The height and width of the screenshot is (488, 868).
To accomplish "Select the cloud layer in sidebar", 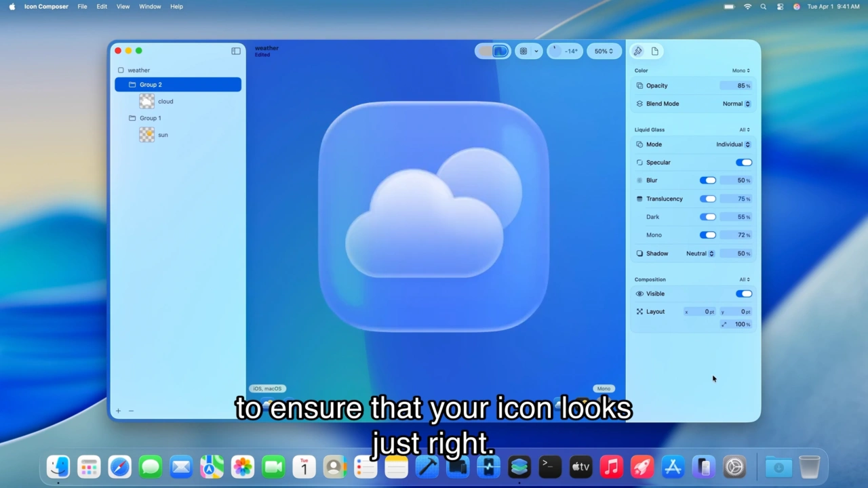I will [x=165, y=102].
